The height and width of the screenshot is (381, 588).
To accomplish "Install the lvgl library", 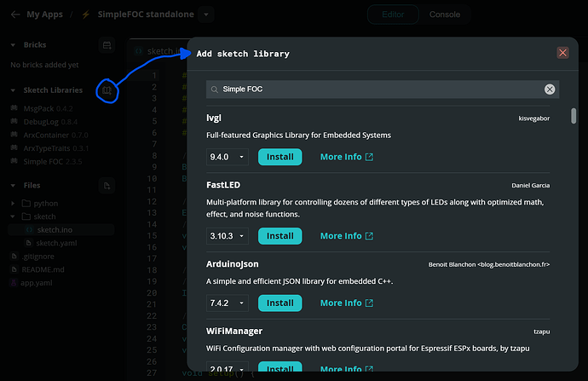I will tap(280, 157).
